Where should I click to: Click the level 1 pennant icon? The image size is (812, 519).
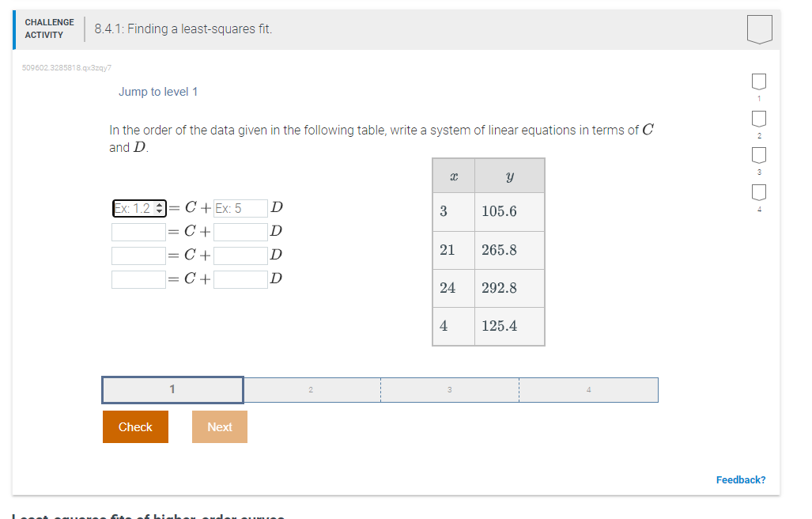coord(758,79)
